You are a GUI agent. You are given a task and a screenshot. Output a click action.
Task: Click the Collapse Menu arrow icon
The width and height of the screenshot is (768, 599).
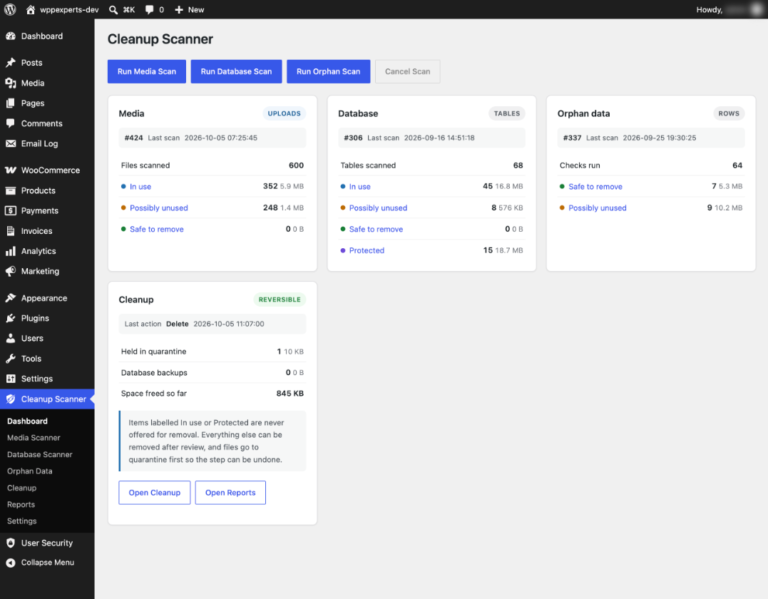tap(10, 562)
